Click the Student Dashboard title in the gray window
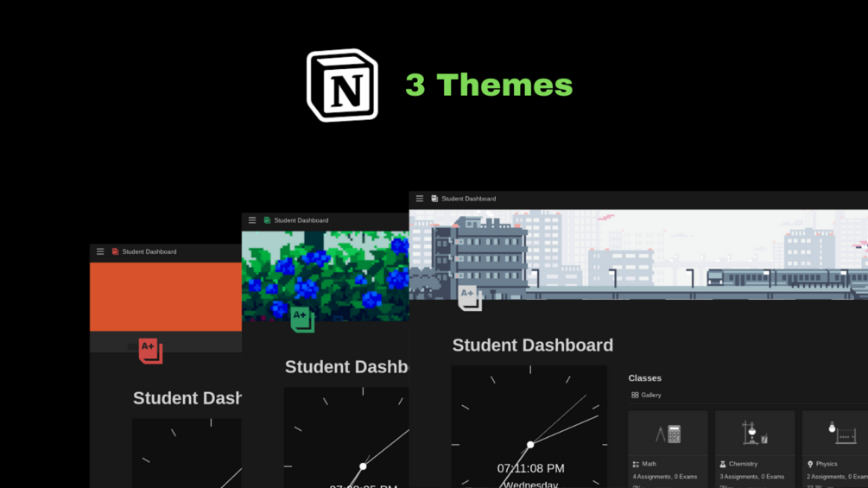The height and width of the screenshot is (488, 868). click(533, 345)
